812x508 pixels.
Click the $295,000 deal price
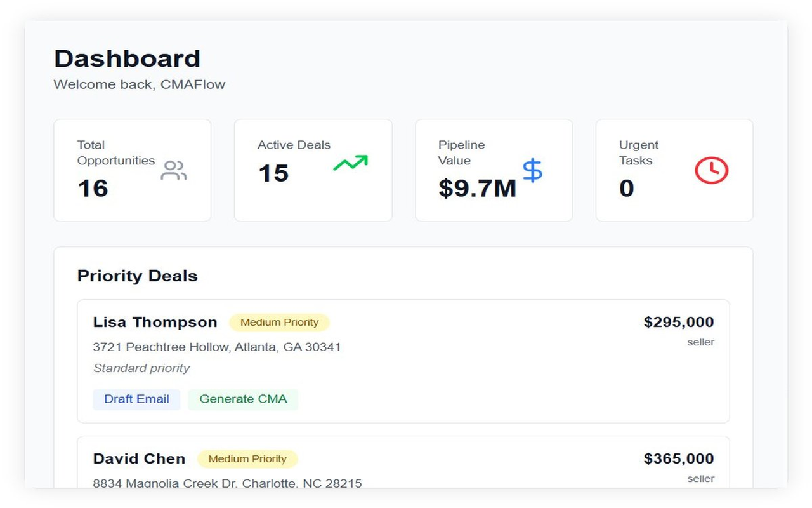tap(679, 323)
